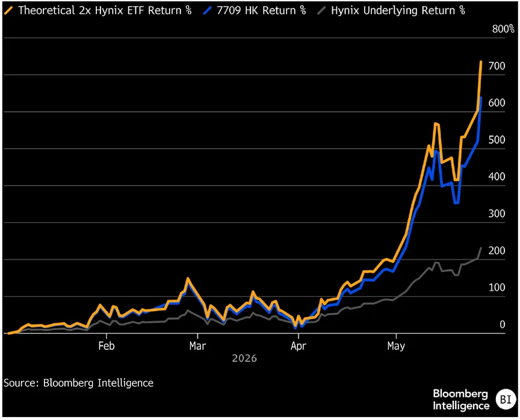Image resolution: width=520 pixels, height=420 pixels.
Task: Click the 300 y-axis label
Action: (497, 214)
